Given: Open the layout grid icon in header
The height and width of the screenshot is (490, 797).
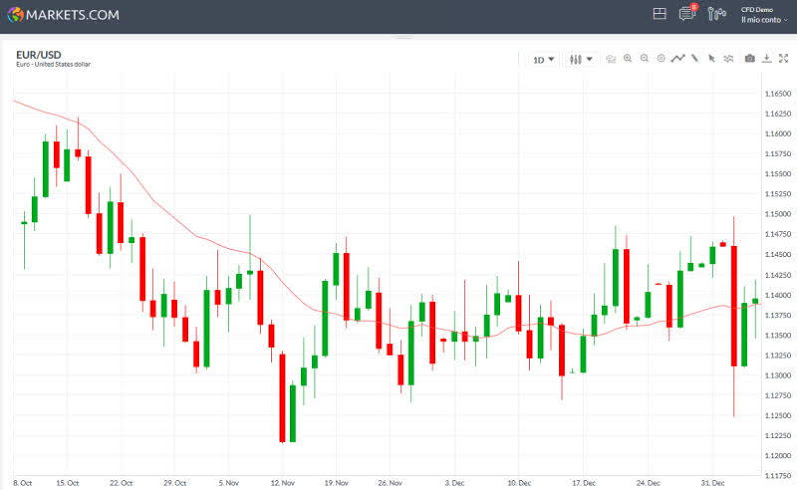Looking at the screenshot, I should [x=659, y=14].
